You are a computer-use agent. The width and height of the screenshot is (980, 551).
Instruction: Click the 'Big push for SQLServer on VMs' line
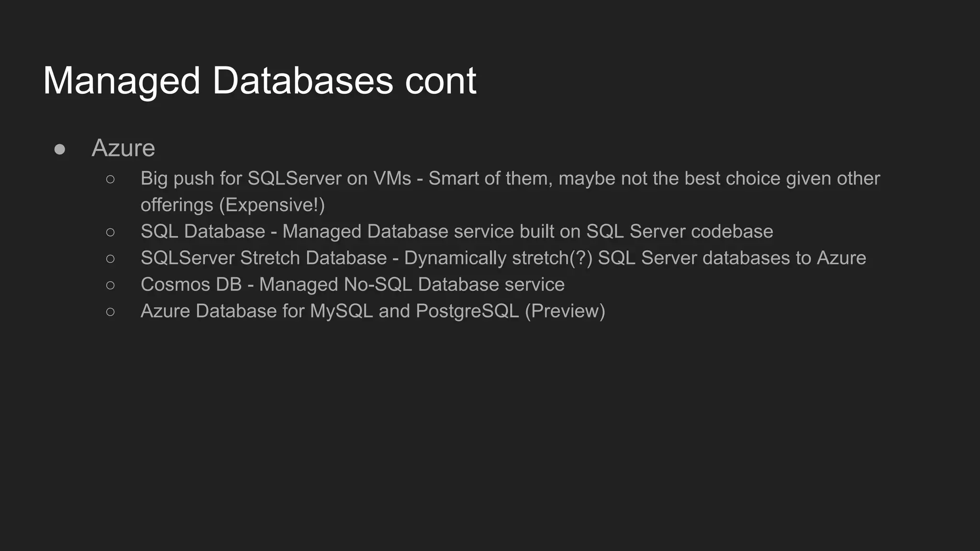tap(510, 179)
